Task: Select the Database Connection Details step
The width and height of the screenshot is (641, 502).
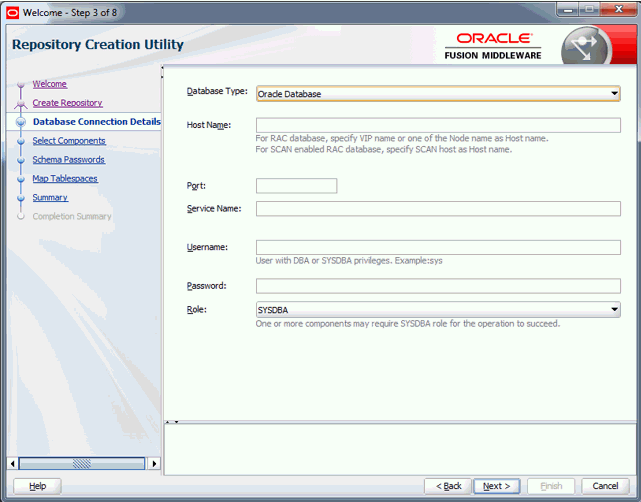Action: click(97, 121)
